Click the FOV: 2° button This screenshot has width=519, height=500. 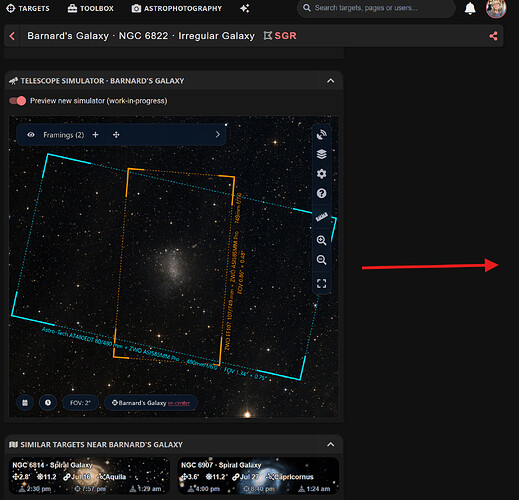coord(80,403)
